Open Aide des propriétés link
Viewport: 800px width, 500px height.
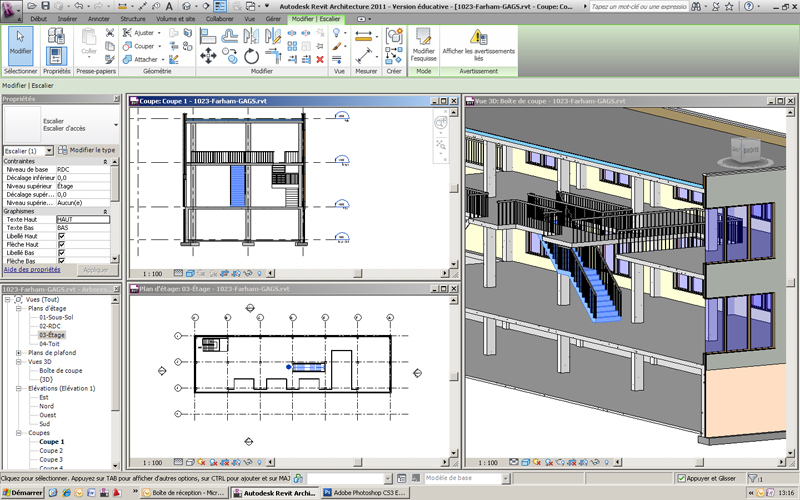coord(32,269)
